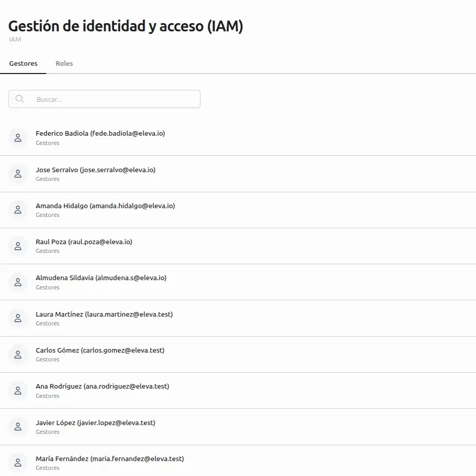Click Jose Serralvo's user avatar icon

pos(17,174)
